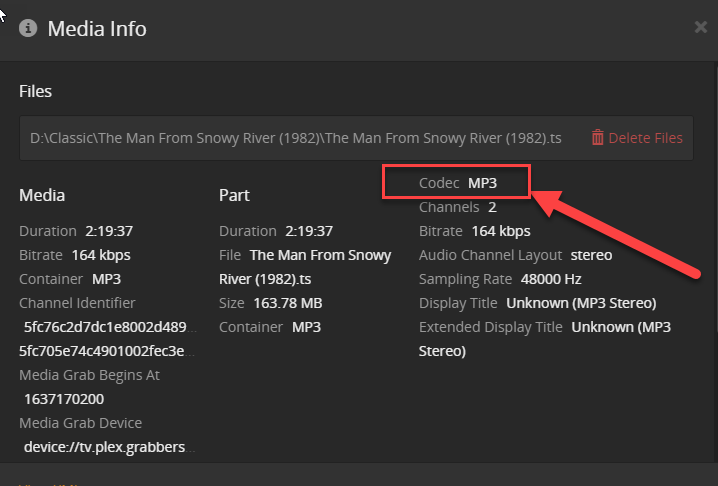This screenshot has height=486, width=718.
Task: Click the Delete Files link text
Action: coord(645,138)
